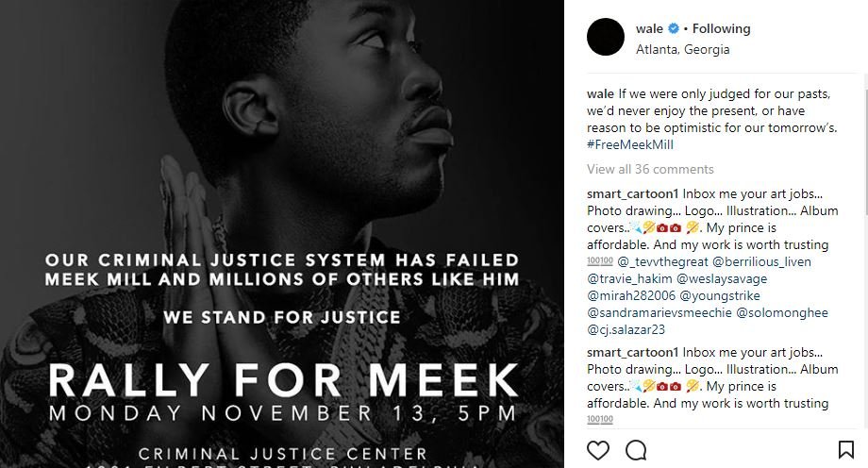Open the @cj.salazar23 mention
Viewport: 868px width, 468px height.
(626, 329)
